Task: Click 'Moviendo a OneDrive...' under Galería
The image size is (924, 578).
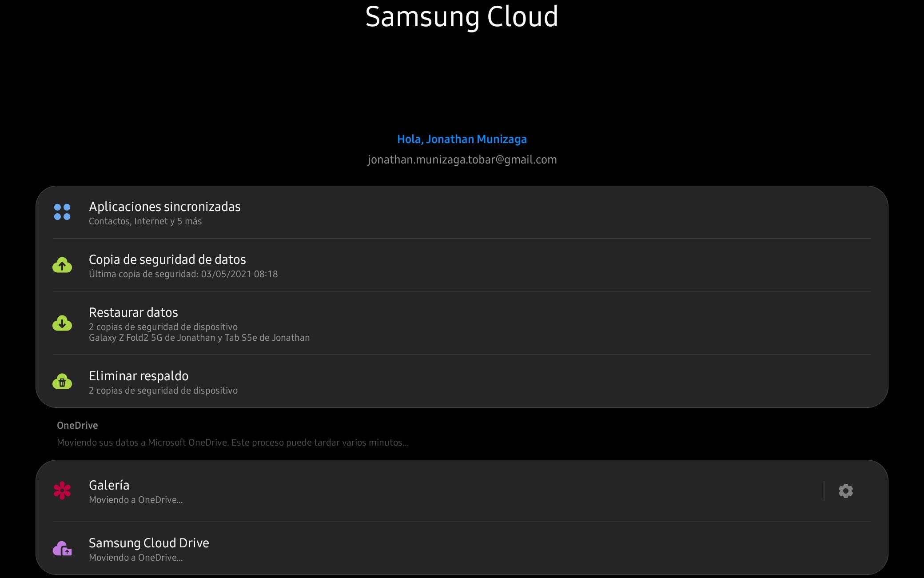Action: pyautogui.click(x=136, y=500)
